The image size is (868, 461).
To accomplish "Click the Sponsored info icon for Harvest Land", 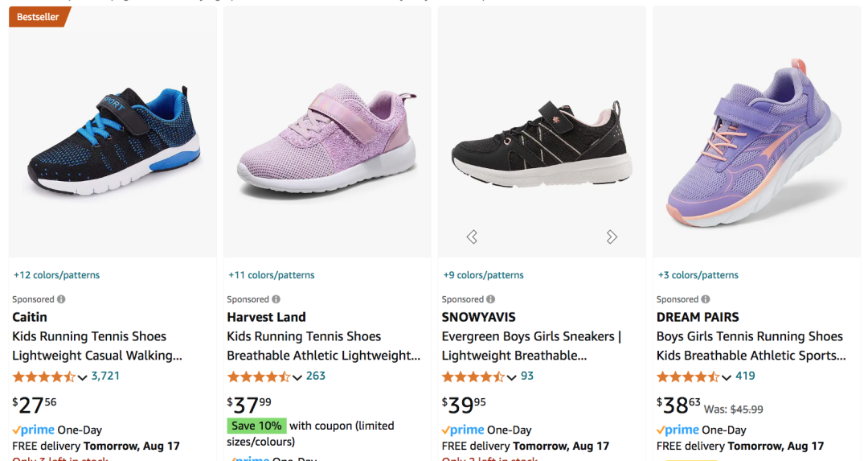I will tap(276, 299).
